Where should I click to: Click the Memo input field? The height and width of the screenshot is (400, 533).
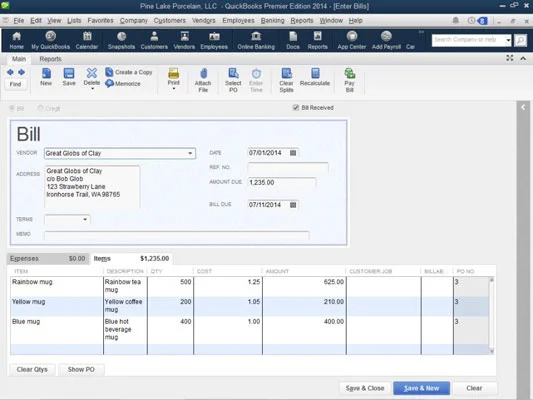tap(176, 235)
